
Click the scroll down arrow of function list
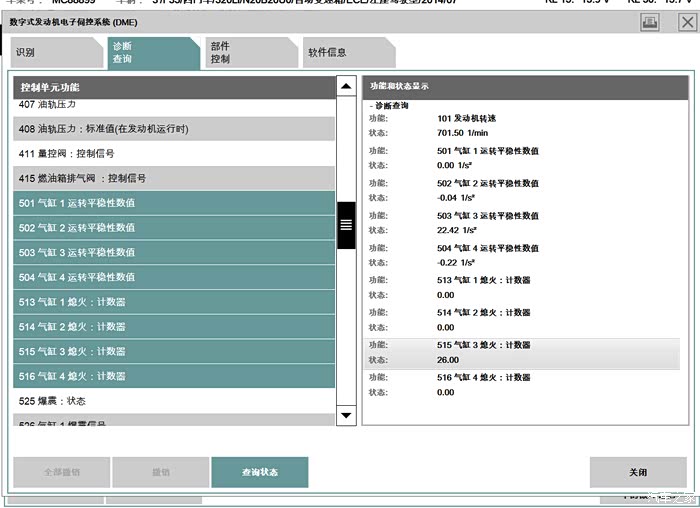pos(346,414)
